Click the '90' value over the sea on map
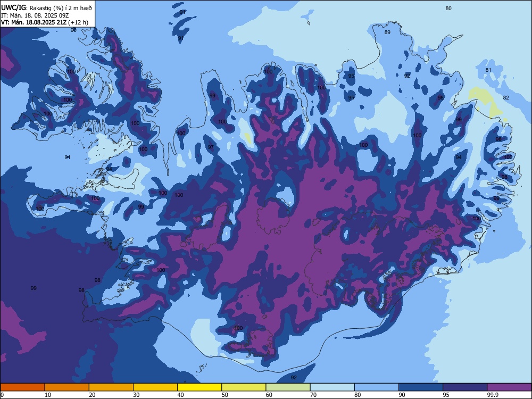The width and height of the screenshot is (532, 399). pos(73,30)
